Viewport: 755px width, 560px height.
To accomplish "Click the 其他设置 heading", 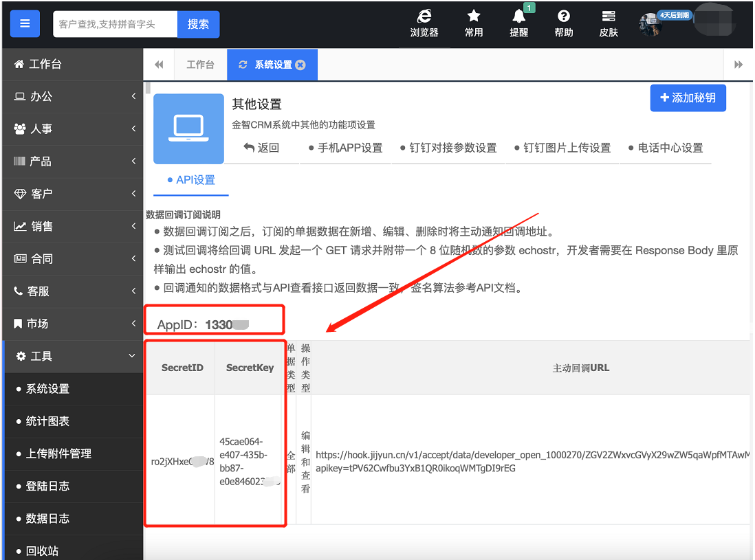I will coord(256,104).
